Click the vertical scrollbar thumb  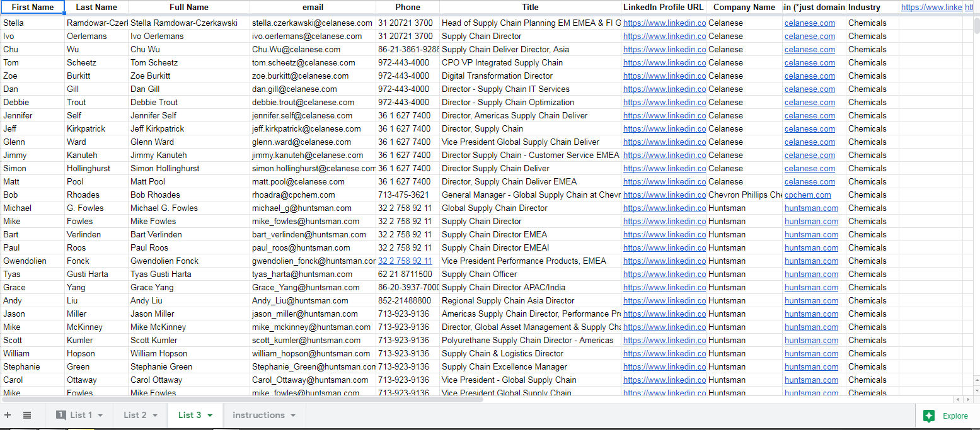[x=976, y=25]
